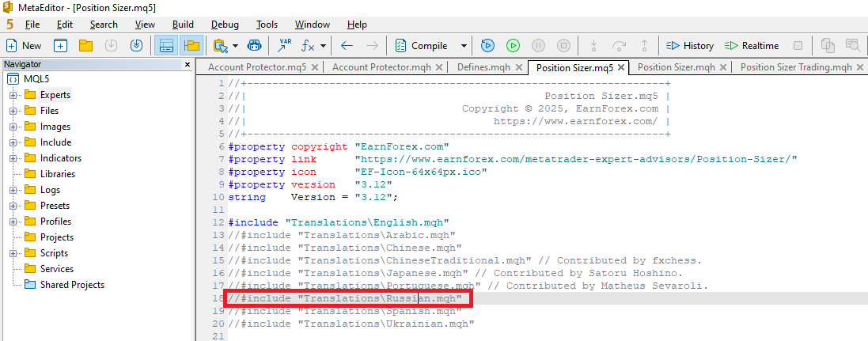Toggle the Navigator panel toolbar button
This screenshot has width=868, height=341.
166,45
